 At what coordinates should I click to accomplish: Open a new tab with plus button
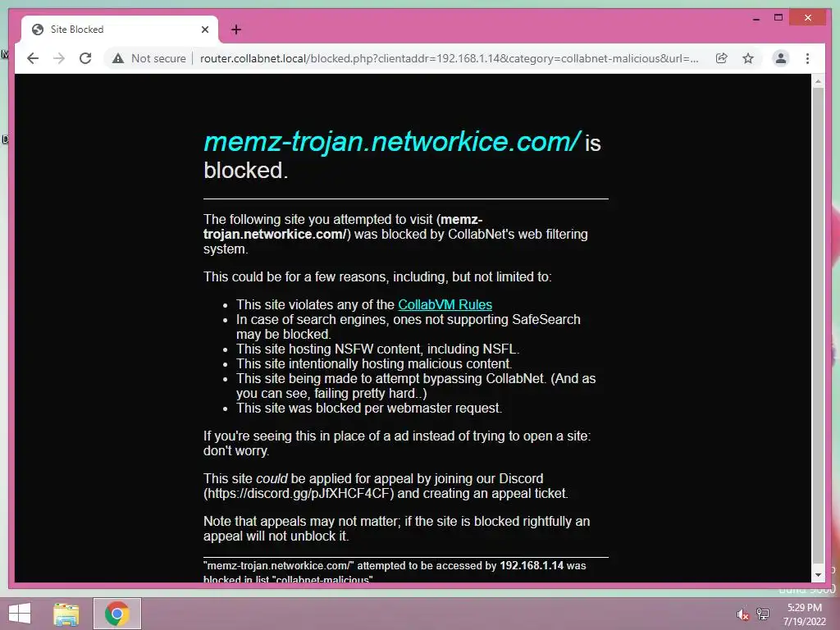point(236,30)
